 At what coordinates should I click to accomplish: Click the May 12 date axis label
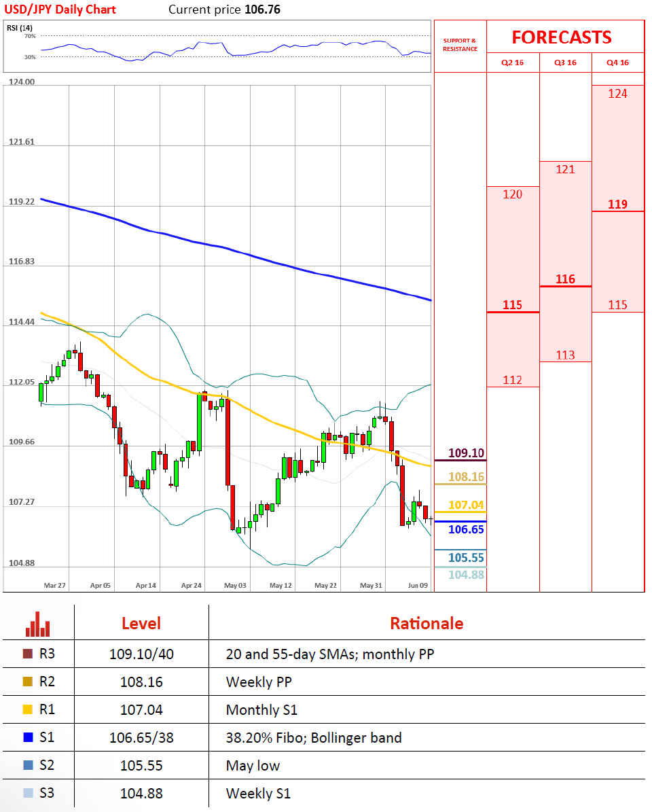280,585
